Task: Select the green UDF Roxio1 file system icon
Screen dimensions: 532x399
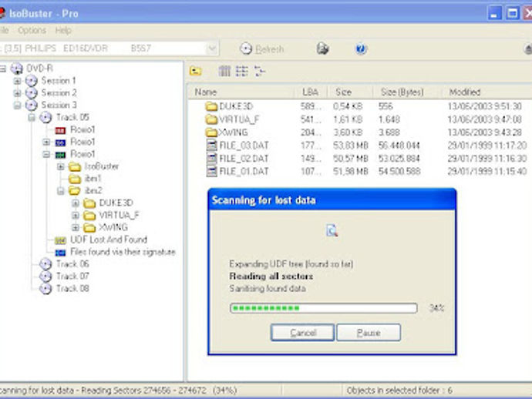Action: [60, 155]
